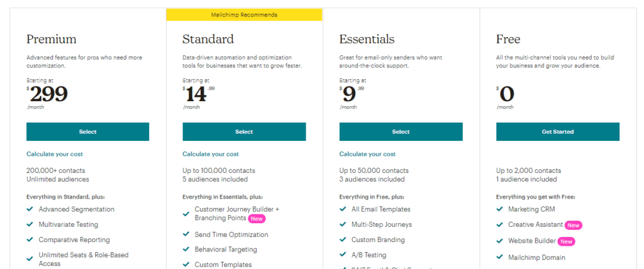
Task: Click checkmark beside Marketing CRM
Action: coord(500,209)
